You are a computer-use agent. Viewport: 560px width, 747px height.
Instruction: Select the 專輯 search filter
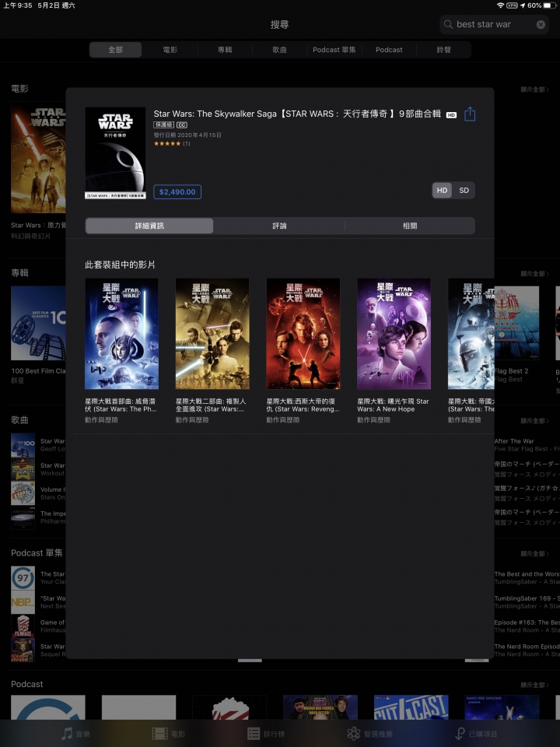click(225, 50)
